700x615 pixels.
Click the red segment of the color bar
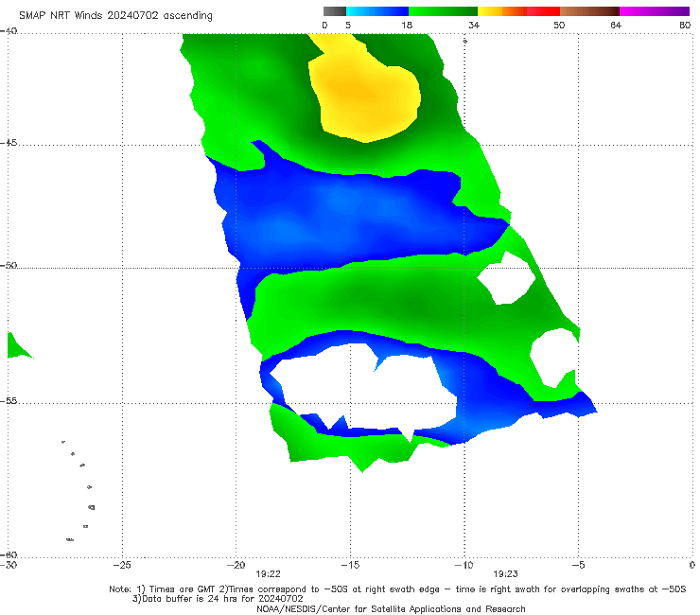(x=543, y=11)
